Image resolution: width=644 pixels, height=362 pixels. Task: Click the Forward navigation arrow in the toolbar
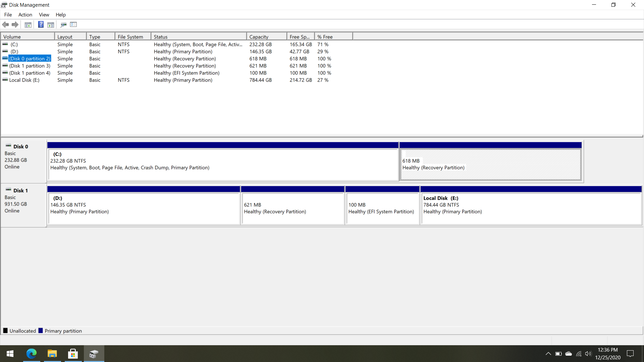tap(15, 24)
